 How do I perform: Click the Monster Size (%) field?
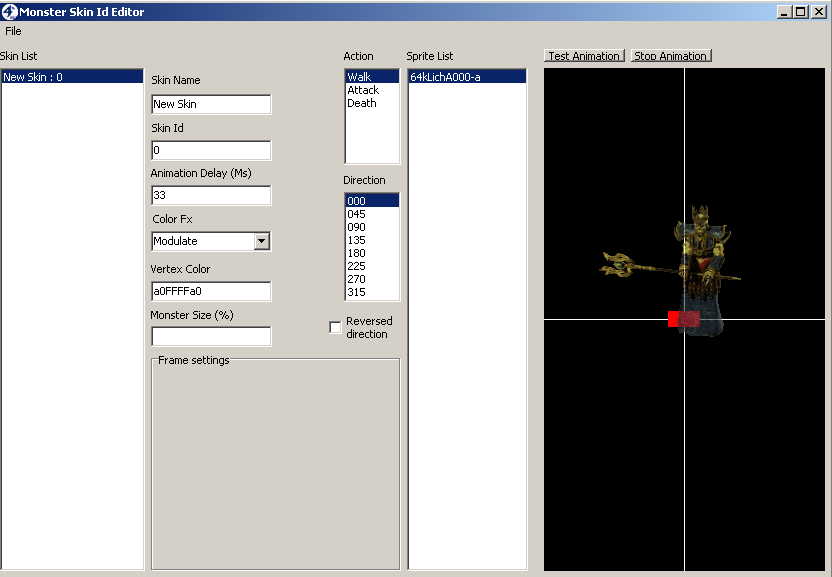(211, 337)
